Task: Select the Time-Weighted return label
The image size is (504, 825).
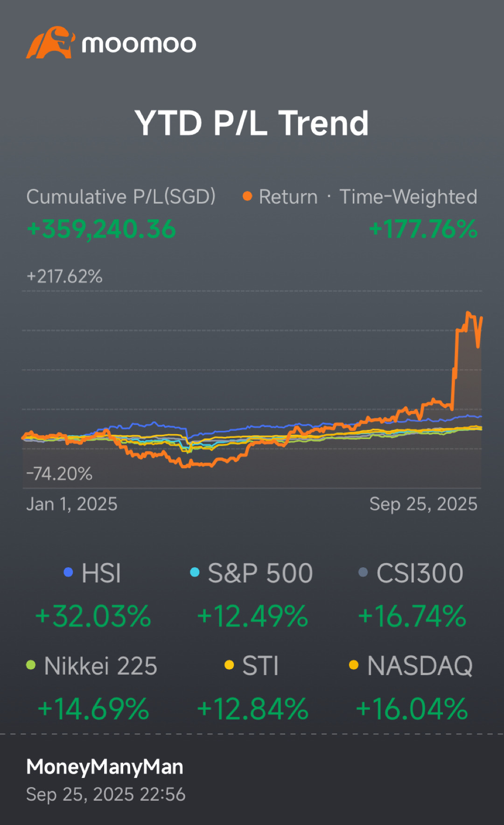Action: (x=408, y=197)
